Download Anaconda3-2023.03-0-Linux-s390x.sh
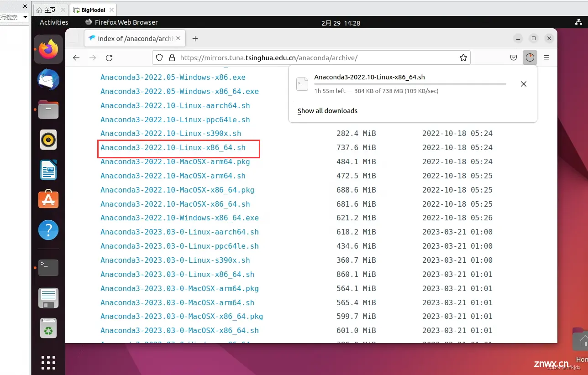The height and width of the screenshot is (375, 588). [175, 260]
